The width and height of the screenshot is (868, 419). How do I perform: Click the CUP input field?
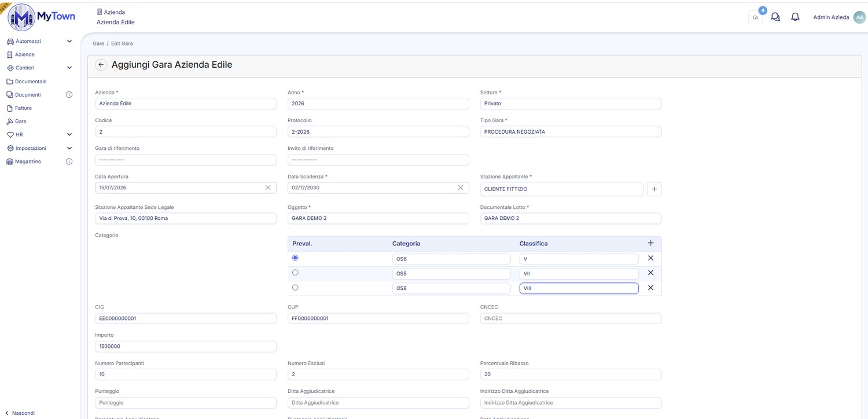(x=378, y=318)
